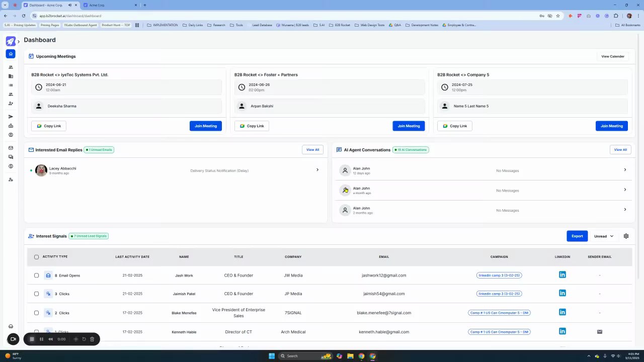Restart the recording with the circular arrow
This screenshot has width=644, height=362.
tap(84, 339)
